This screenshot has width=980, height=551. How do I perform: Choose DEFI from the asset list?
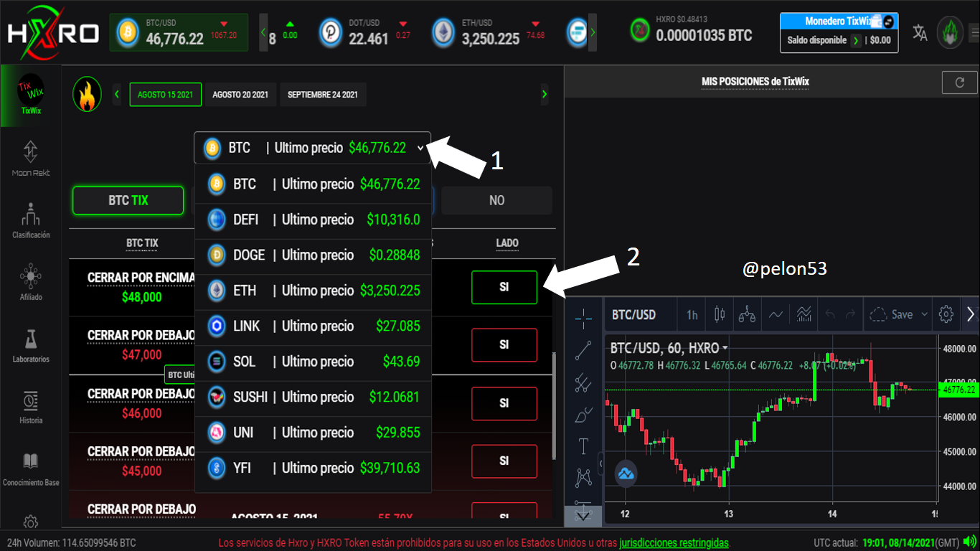pos(313,220)
